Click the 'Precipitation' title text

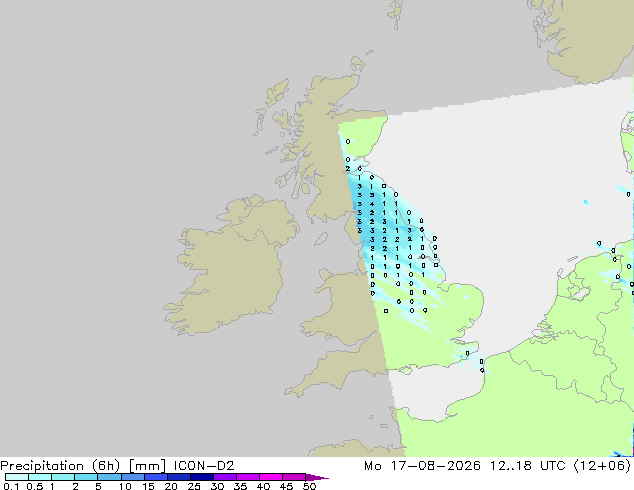click(x=42, y=466)
